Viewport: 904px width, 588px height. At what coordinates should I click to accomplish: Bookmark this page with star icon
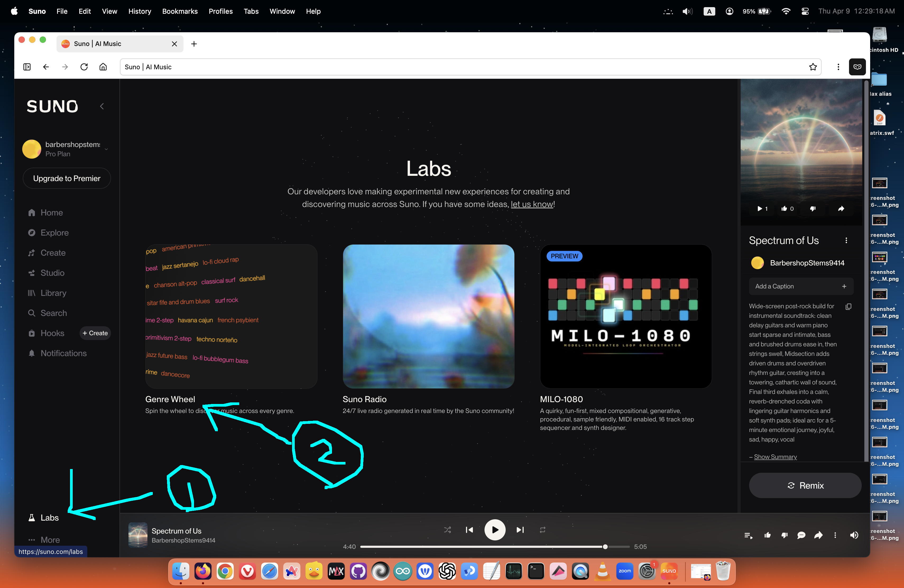tap(813, 67)
